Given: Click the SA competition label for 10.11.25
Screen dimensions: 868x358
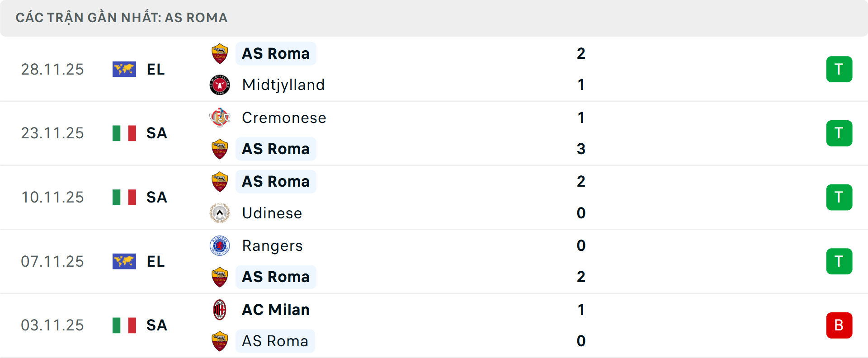Looking at the screenshot, I should tap(156, 197).
